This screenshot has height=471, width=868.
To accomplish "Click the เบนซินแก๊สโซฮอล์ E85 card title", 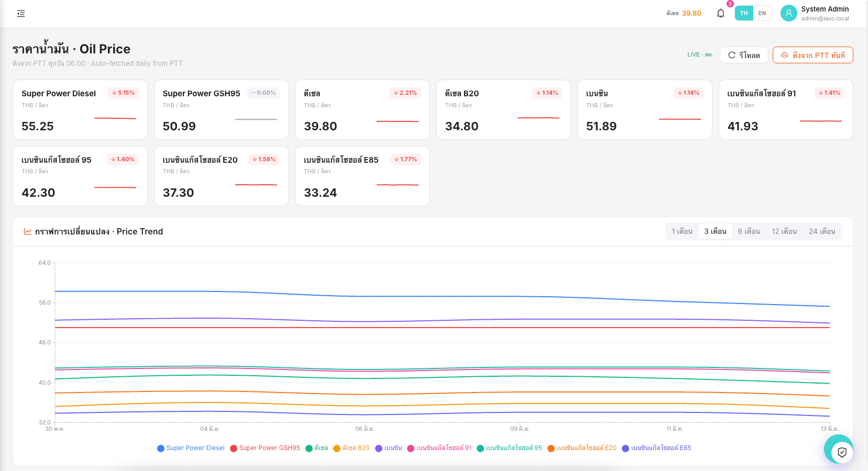I will 341,160.
